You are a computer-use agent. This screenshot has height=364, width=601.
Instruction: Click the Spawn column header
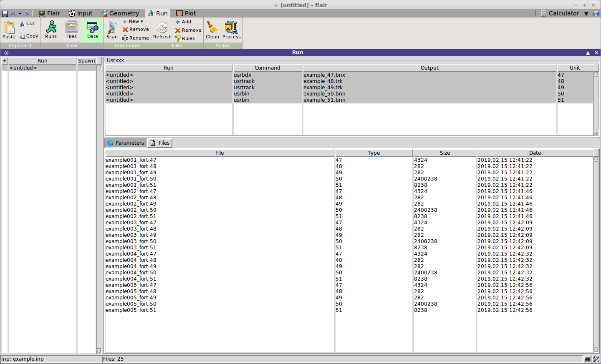pos(87,61)
